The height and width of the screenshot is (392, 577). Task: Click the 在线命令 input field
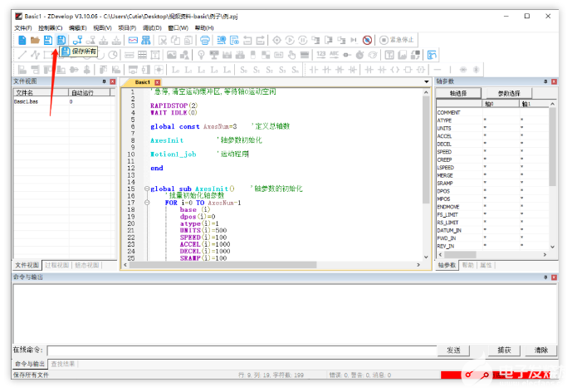pos(241,350)
